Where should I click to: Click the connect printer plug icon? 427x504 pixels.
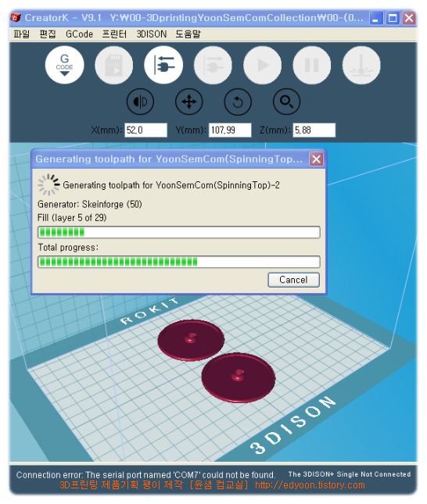tap(163, 65)
